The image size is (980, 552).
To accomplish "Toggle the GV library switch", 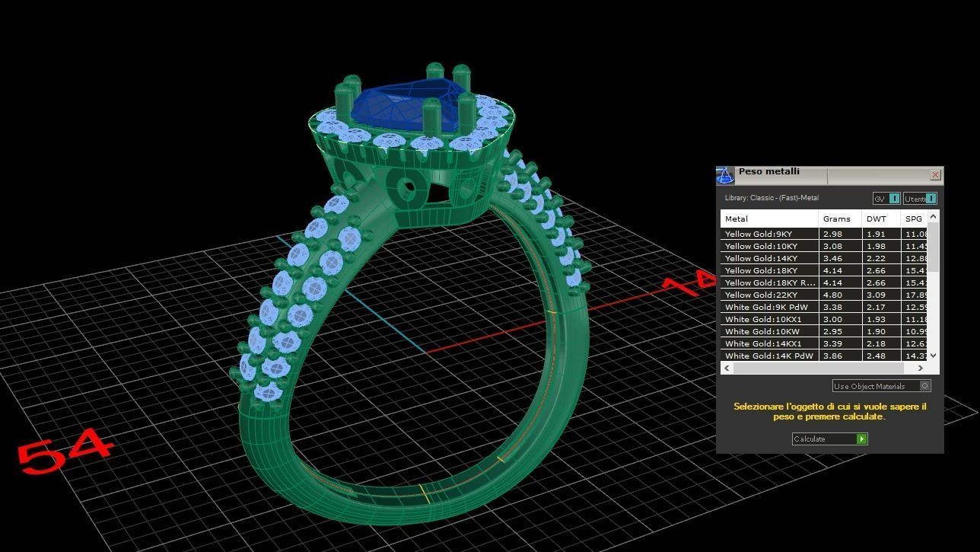I will (886, 199).
